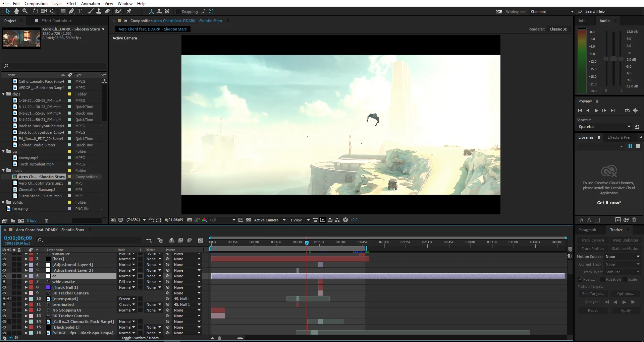Expand the Solids folder
Image resolution: width=644 pixels, height=342 pixels.
coord(4,202)
